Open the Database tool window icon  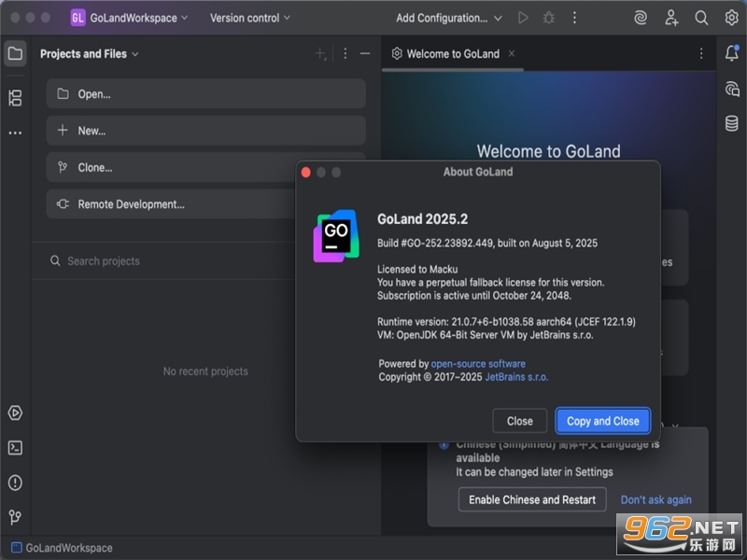(732, 123)
